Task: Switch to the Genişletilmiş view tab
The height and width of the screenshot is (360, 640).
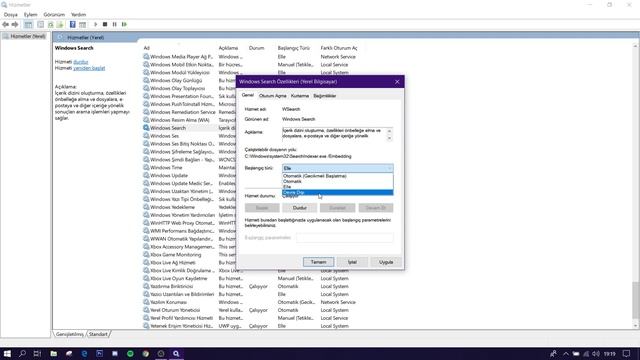Action: pyautogui.click(x=69, y=334)
